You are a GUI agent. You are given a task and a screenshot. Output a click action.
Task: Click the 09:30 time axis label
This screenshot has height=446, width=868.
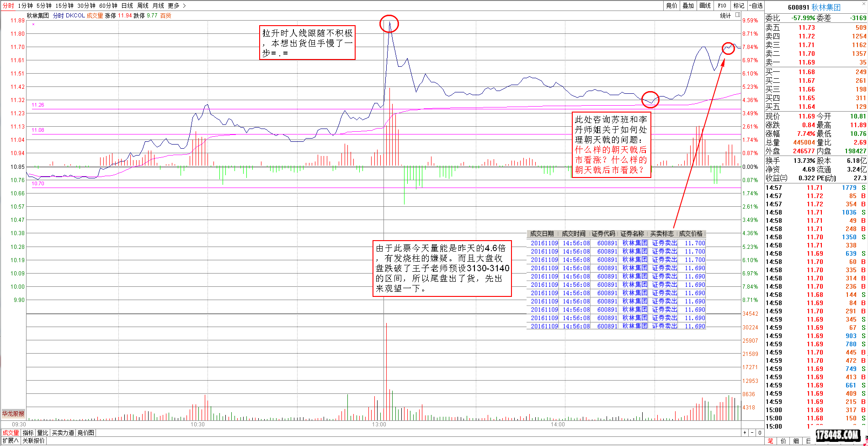click(x=19, y=425)
